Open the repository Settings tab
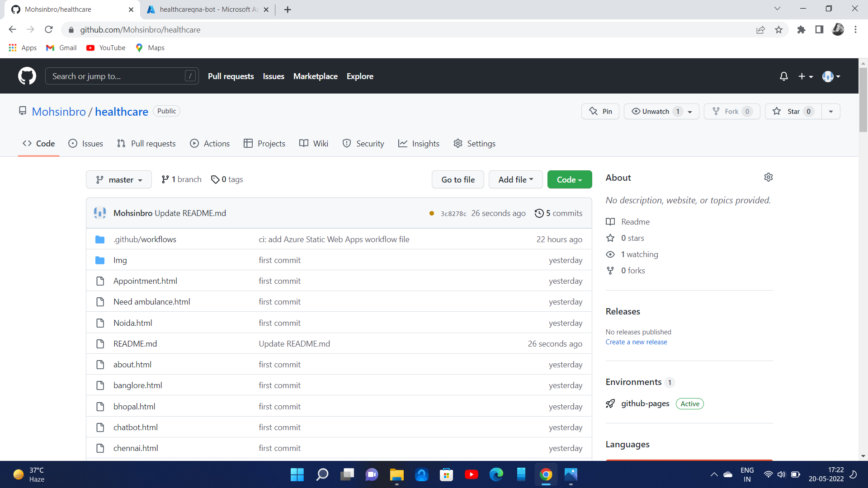 coord(474,144)
